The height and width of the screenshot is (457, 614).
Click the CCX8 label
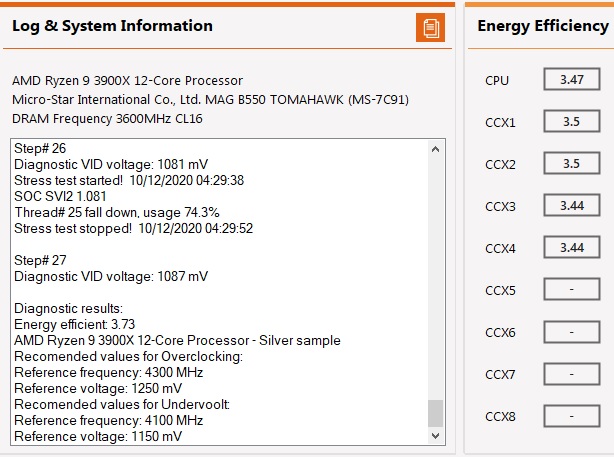coord(500,417)
